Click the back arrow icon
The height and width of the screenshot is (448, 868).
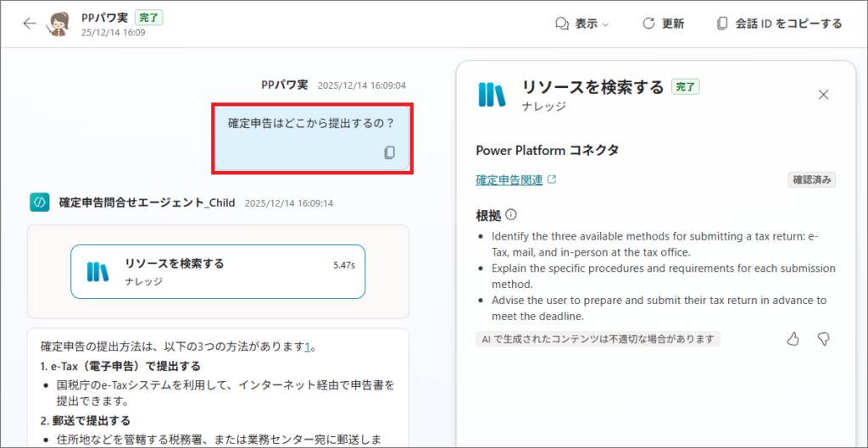coord(30,23)
